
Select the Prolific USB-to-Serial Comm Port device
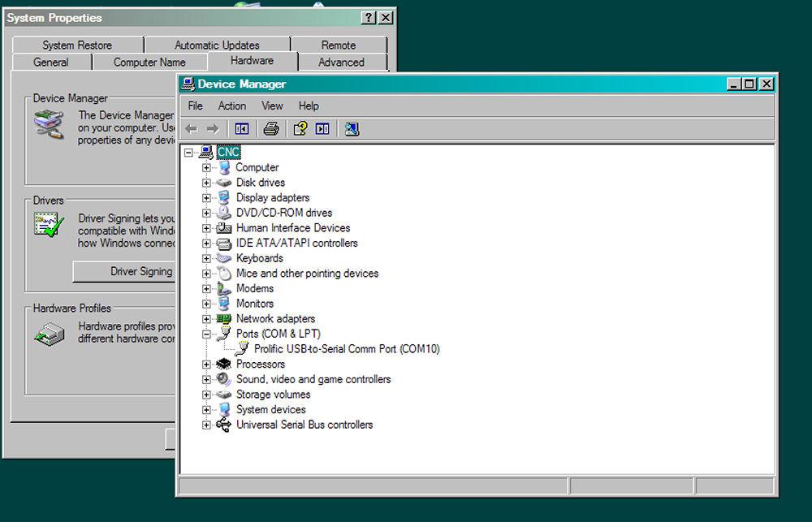pos(347,349)
